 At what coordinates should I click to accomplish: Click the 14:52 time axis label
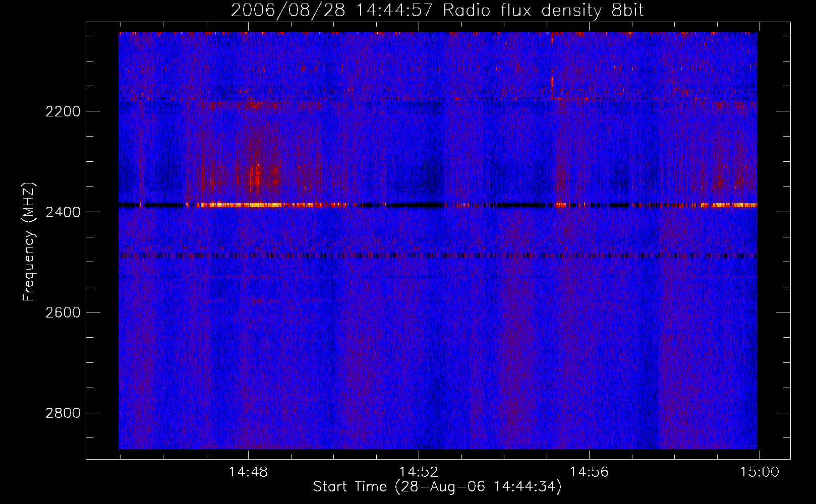click(419, 472)
